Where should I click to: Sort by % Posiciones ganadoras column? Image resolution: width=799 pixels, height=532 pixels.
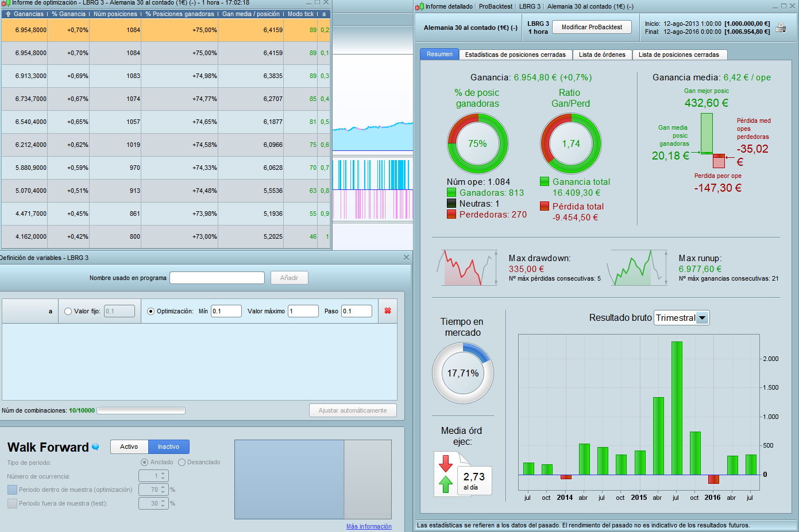coord(180,14)
